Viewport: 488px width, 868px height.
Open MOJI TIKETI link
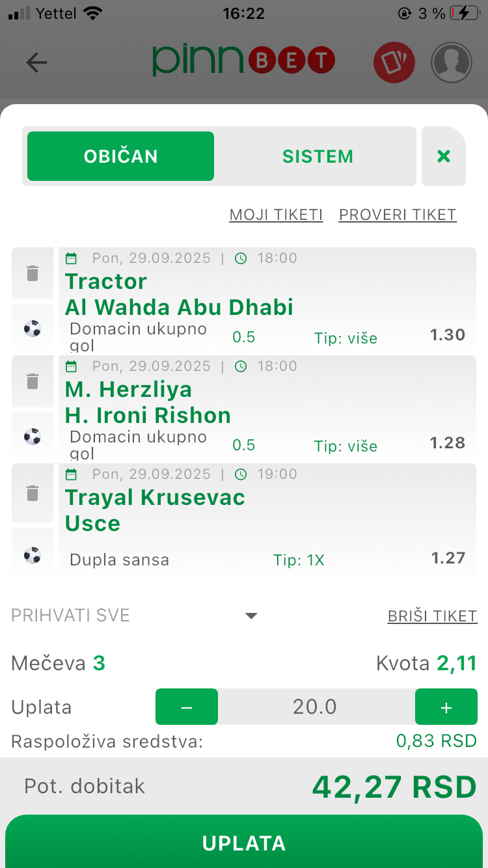[x=276, y=215]
